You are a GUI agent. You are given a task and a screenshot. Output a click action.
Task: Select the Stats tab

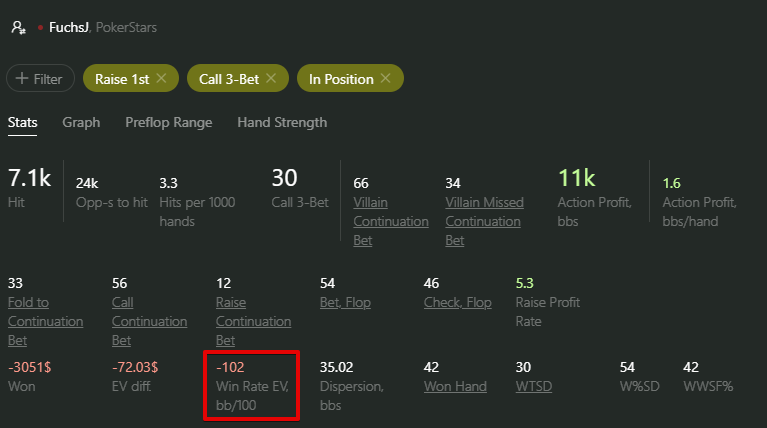(23, 122)
